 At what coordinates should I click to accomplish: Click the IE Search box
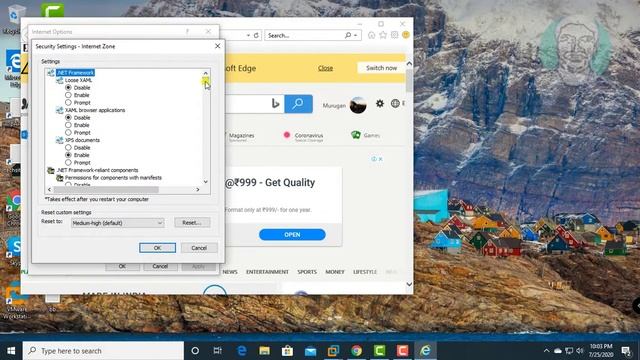[x=304, y=36]
